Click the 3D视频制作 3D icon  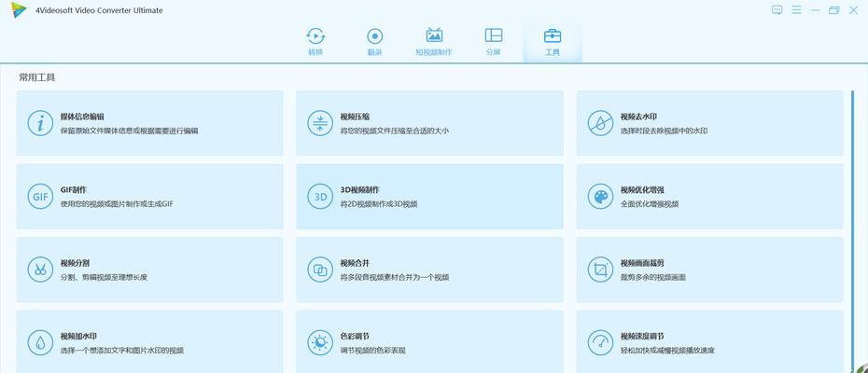click(x=320, y=197)
